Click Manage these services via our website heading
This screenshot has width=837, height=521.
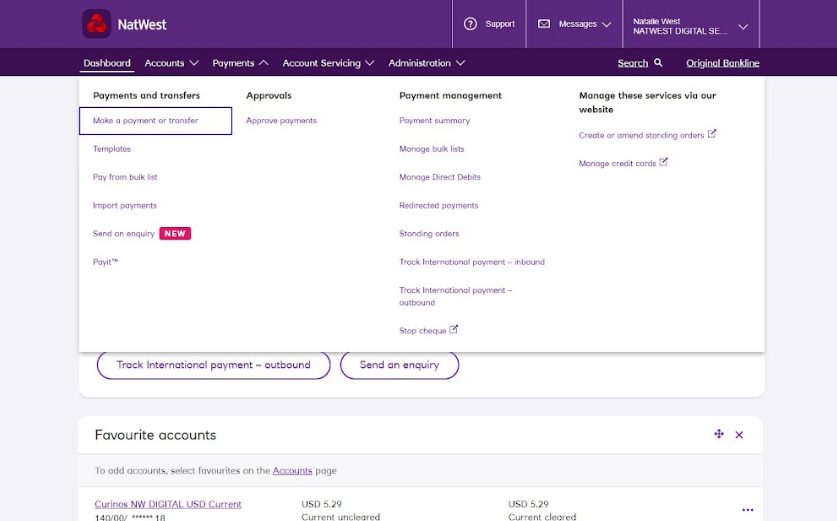tap(648, 102)
